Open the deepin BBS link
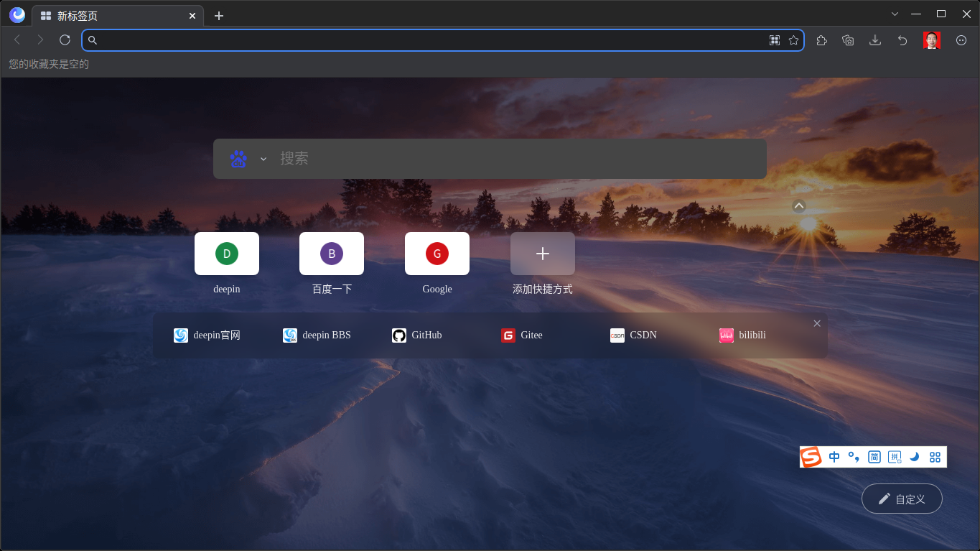Screen dimensions: 980x551 (x=317, y=335)
